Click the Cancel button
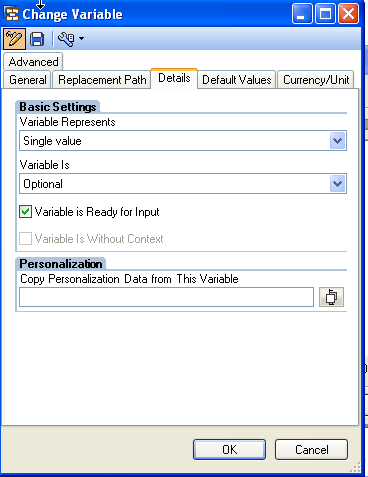This screenshot has height=477, width=368. (312, 450)
